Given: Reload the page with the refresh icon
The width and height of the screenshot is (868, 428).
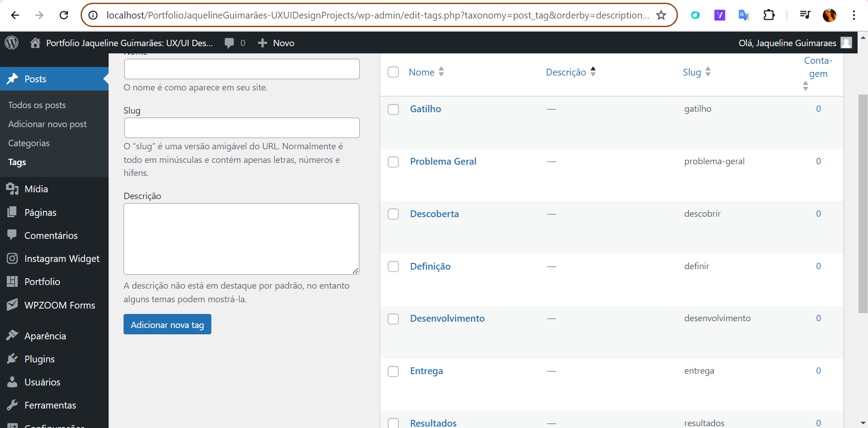Looking at the screenshot, I should click(x=64, y=15).
